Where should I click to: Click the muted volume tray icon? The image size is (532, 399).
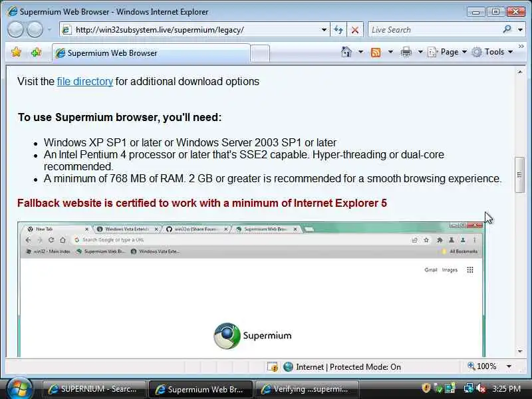(x=480, y=388)
